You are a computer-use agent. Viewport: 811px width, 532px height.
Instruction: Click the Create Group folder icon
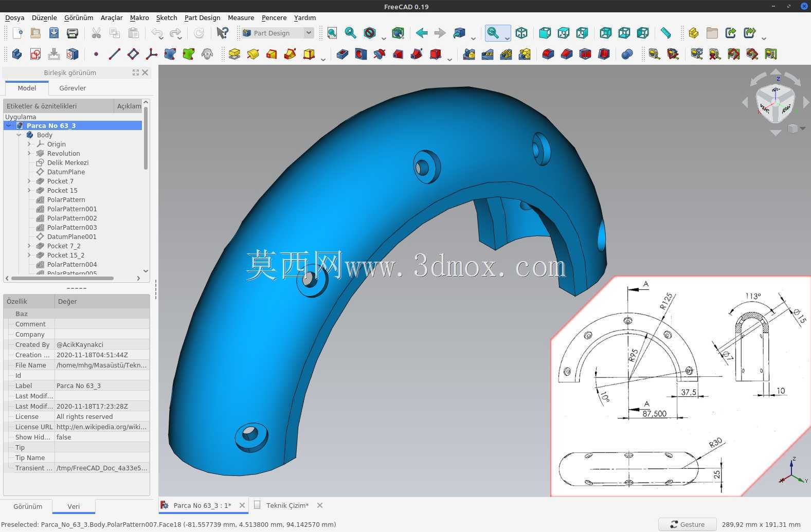click(712, 33)
